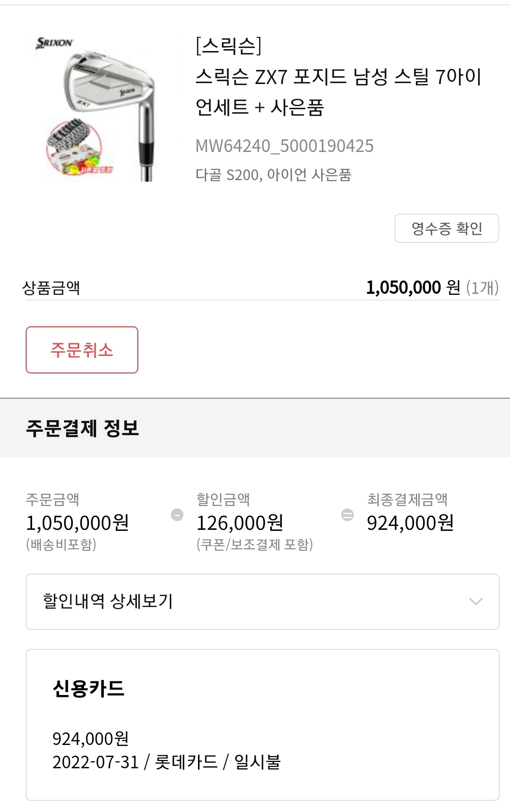Click the 상품금액 label
The height and width of the screenshot is (812, 510).
[x=51, y=288]
